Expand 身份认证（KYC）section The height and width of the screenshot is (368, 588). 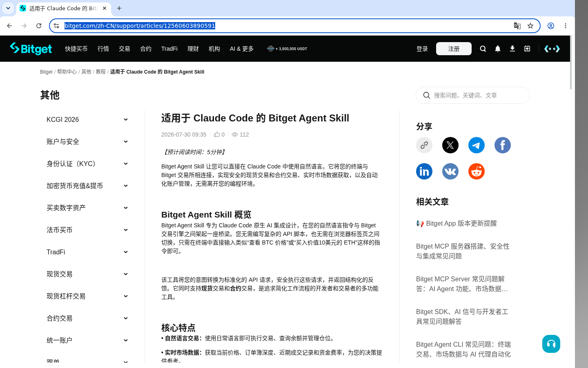click(x=87, y=164)
